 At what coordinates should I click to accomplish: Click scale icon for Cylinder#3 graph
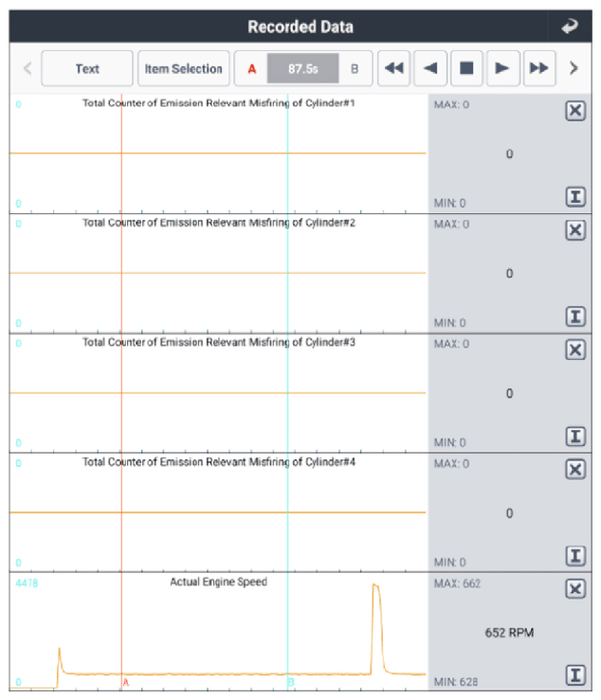pyautogui.click(x=575, y=436)
